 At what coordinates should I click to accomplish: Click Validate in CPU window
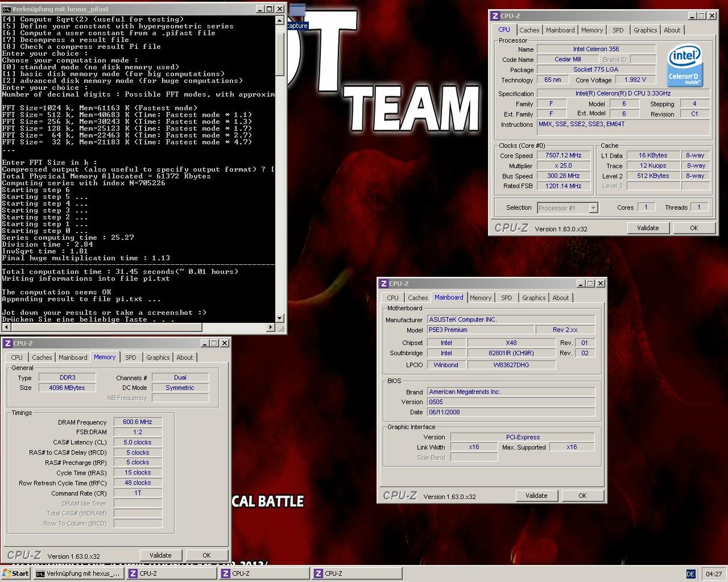point(648,228)
